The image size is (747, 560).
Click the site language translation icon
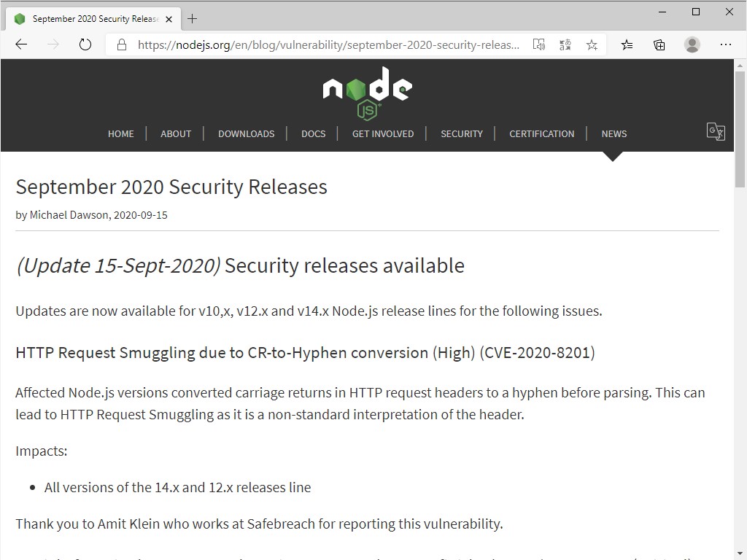(x=716, y=132)
